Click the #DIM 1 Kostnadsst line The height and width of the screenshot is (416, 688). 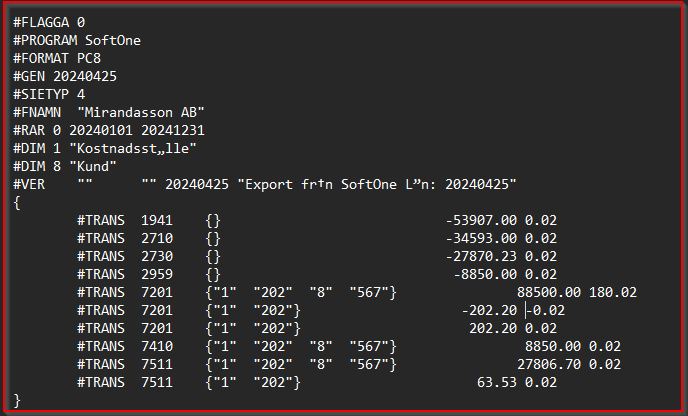coord(105,148)
